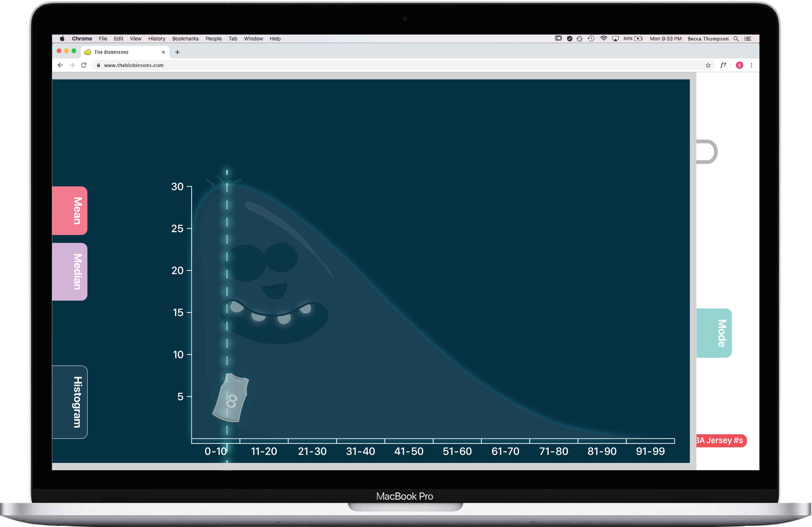
Task: Select the teal Mode tab
Action: (x=714, y=333)
